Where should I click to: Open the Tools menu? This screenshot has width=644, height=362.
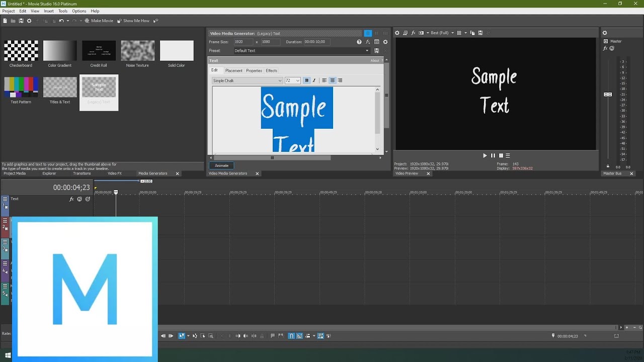pyautogui.click(x=63, y=11)
